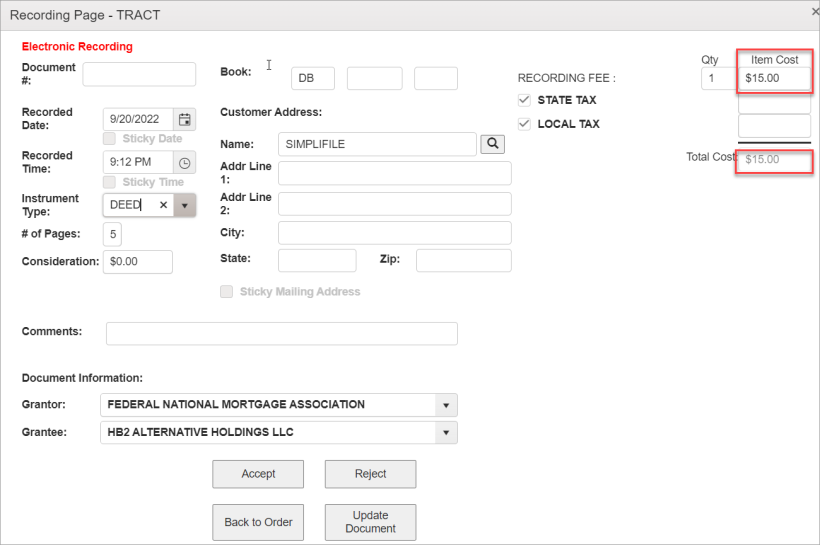Expand the Grantee dropdown list
Screen dimensions: 820x545
click(x=446, y=433)
